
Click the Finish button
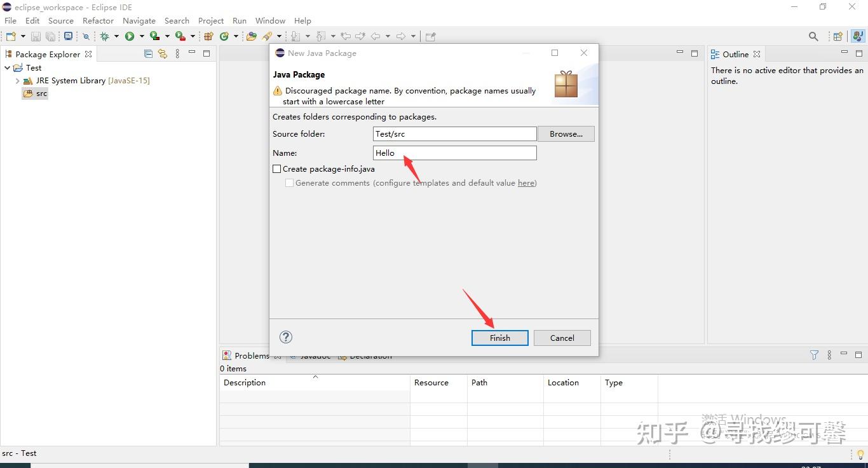point(500,338)
